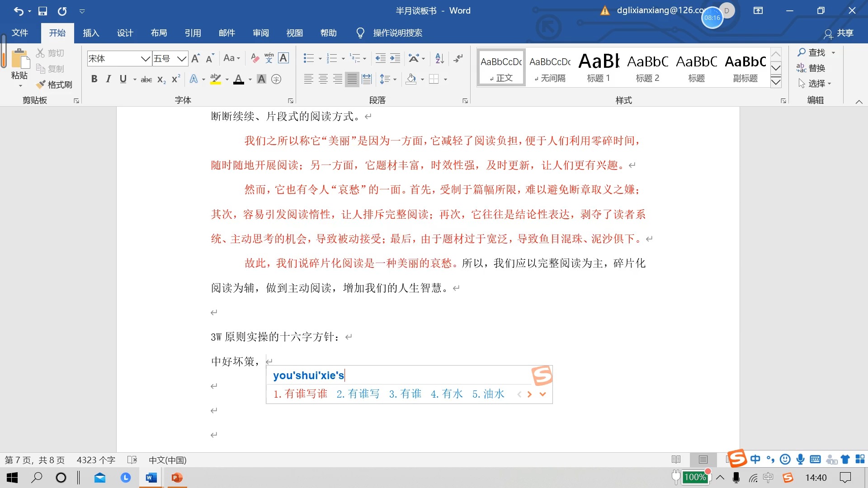Viewport: 868px width, 488px height.
Task: Open the borders dropdown arrow
Action: pos(445,80)
